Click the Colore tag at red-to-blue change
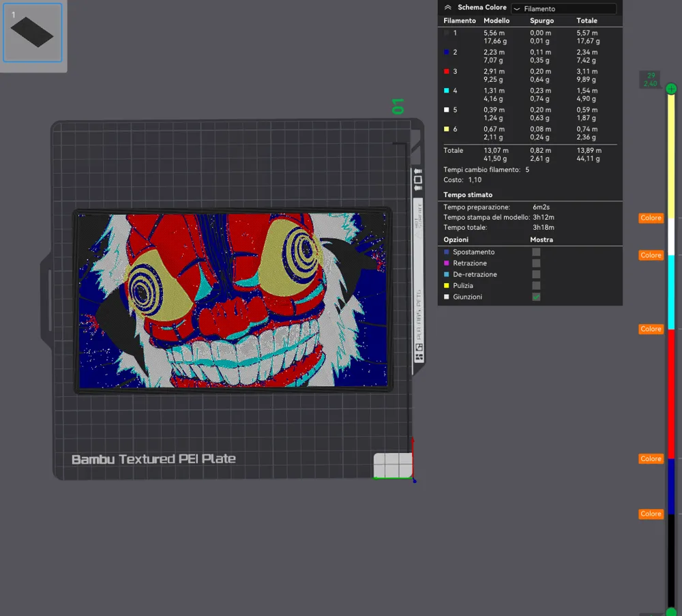The width and height of the screenshot is (682, 616). pos(651,459)
